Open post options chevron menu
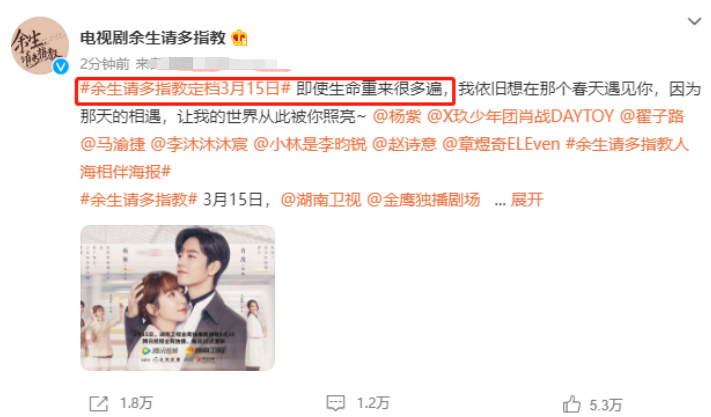Viewport: 711px width, 417px height. pyautogui.click(x=694, y=21)
